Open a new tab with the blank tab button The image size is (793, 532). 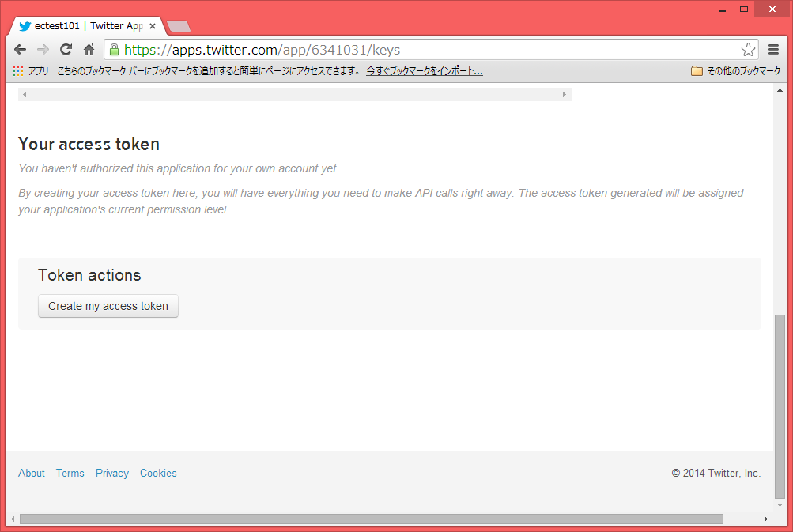[x=178, y=26]
